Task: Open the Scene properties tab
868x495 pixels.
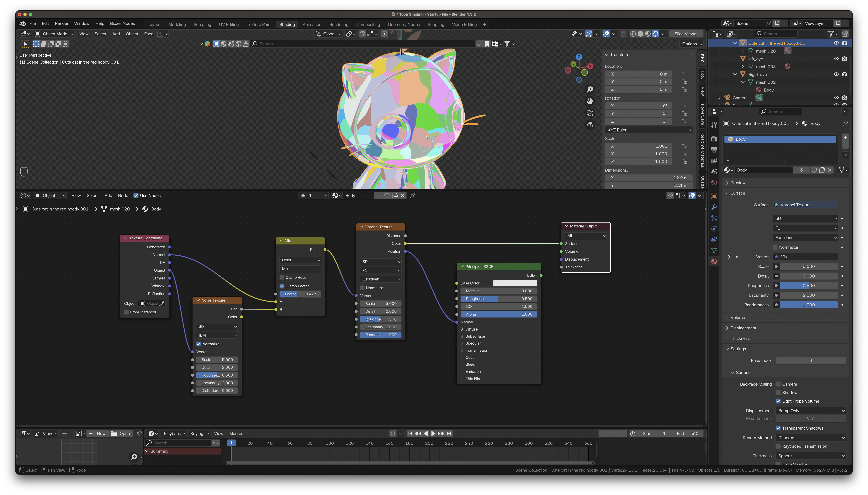Action: (x=714, y=171)
